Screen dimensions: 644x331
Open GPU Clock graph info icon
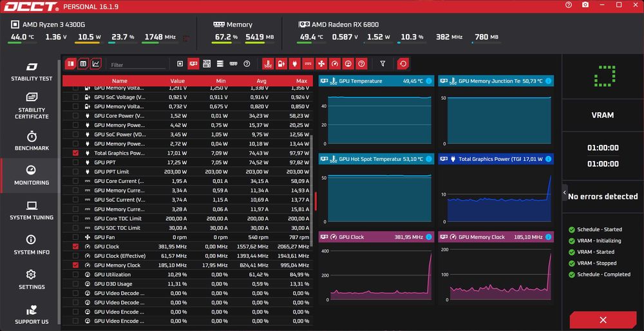coord(429,237)
